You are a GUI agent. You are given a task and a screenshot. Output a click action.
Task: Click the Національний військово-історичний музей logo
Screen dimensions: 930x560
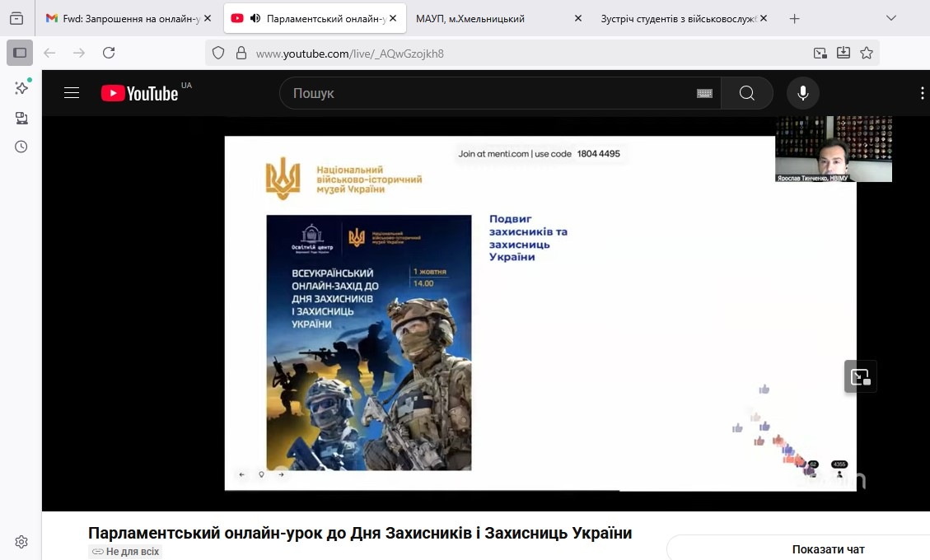point(343,179)
